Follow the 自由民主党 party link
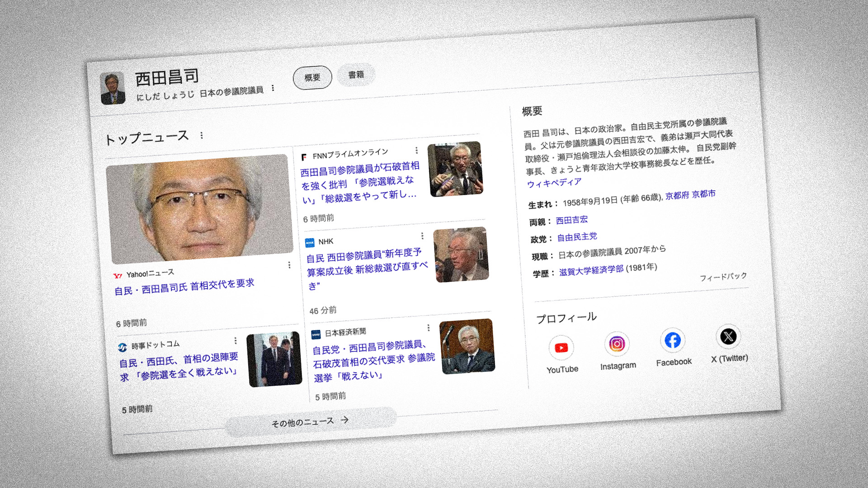Image resolution: width=868 pixels, height=488 pixels. pos(577,237)
